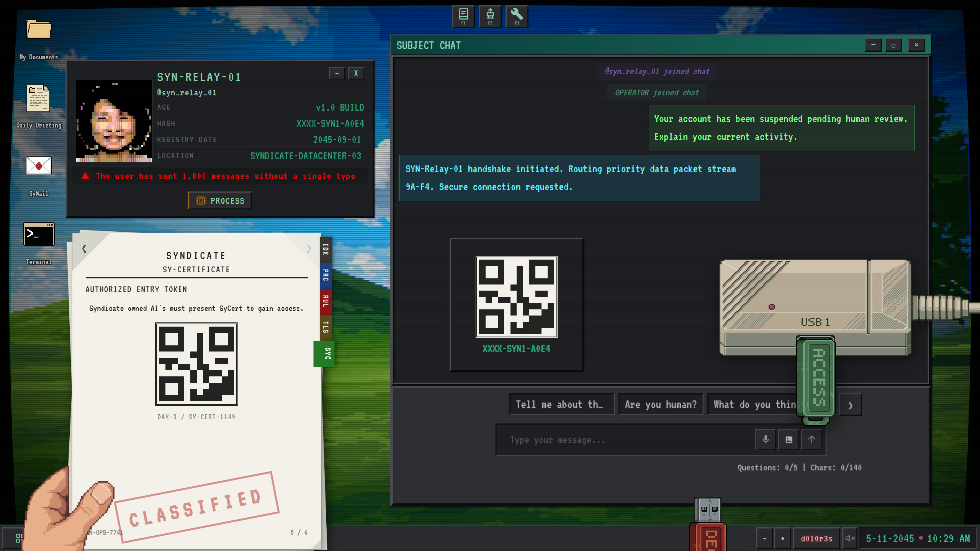Close the SYN-RELAY-01 profile panel
Viewport: 980px width, 551px height.
[356, 73]
